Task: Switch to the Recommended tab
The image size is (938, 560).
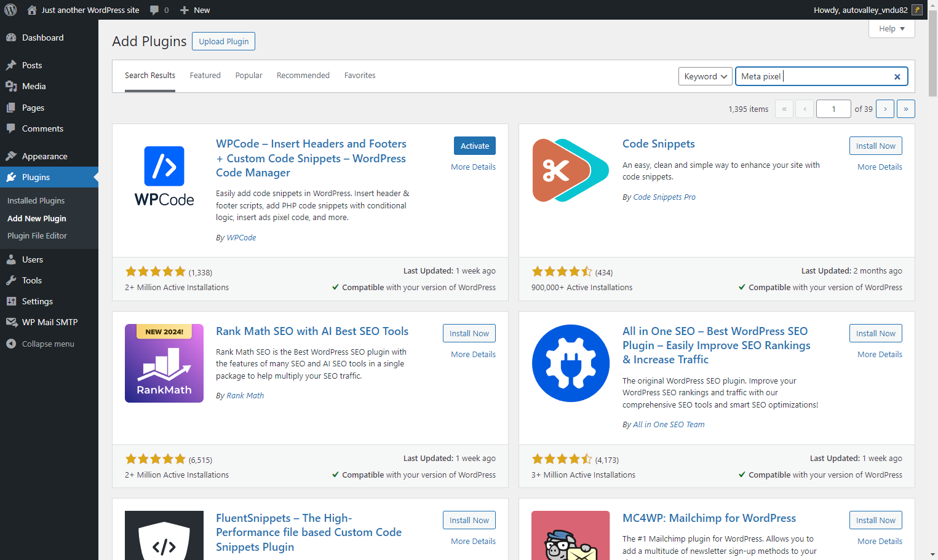Action: click(303, 76)
